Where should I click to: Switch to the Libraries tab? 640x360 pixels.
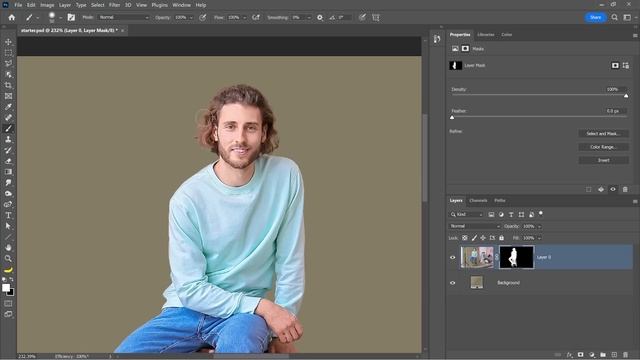486,35
